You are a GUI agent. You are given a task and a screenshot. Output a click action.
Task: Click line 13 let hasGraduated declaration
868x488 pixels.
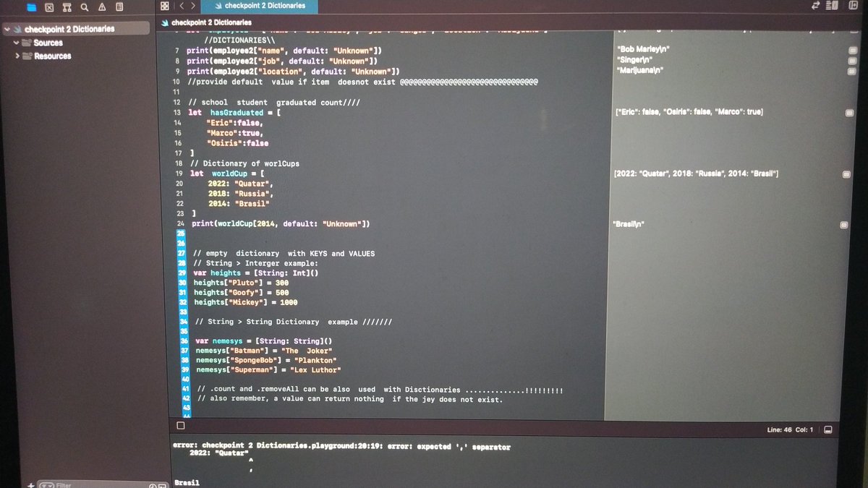pos(235,113)
